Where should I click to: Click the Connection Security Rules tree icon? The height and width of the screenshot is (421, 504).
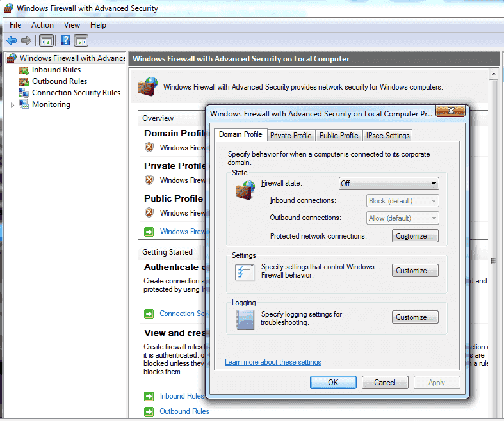tap(24, 93)
